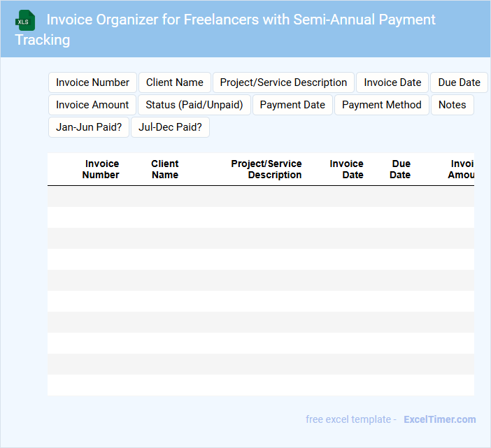Click the Payment Method tag

[382, 105]
